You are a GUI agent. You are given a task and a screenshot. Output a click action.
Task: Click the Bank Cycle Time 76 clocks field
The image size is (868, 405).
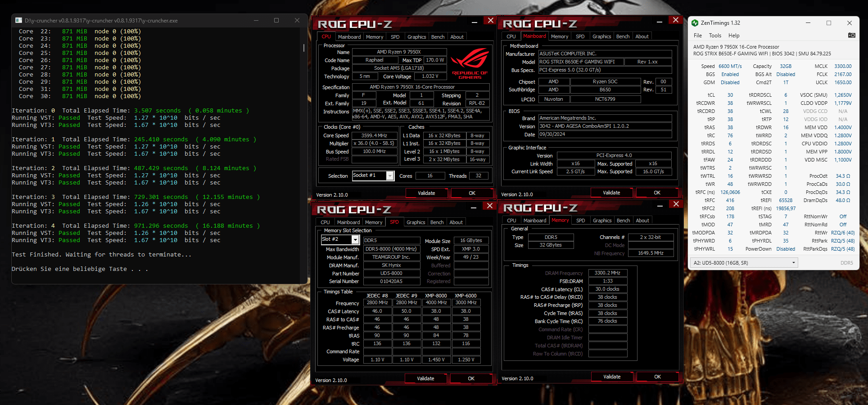tap(607, 321)
